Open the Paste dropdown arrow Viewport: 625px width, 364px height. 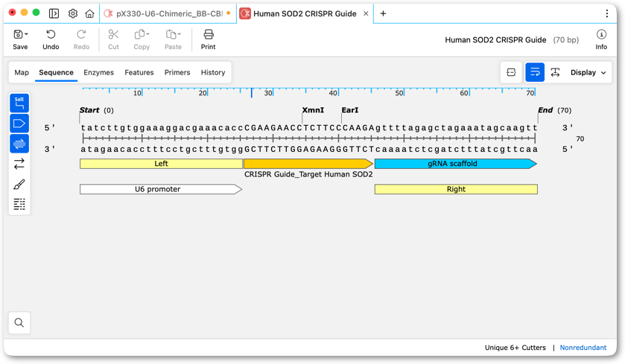tap(179, 33)
